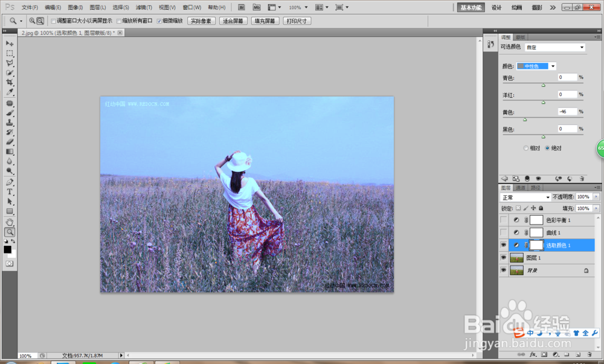This screenshot has width=604, height=364.
Task: Click the 实际像素 button
Action: pyautogui.click(x=201, y=21)
